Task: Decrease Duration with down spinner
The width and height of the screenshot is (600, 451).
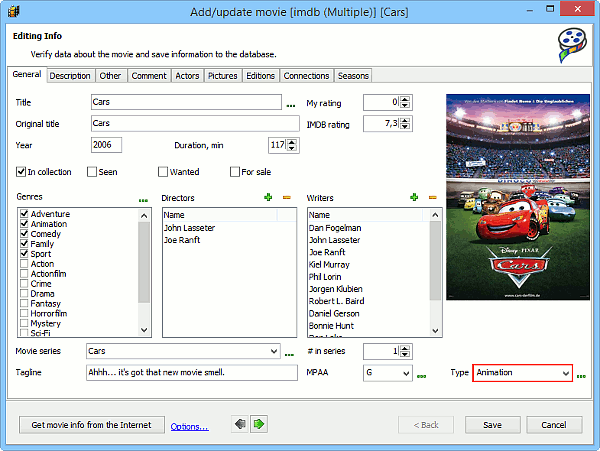Action: (x=292, y=148)
